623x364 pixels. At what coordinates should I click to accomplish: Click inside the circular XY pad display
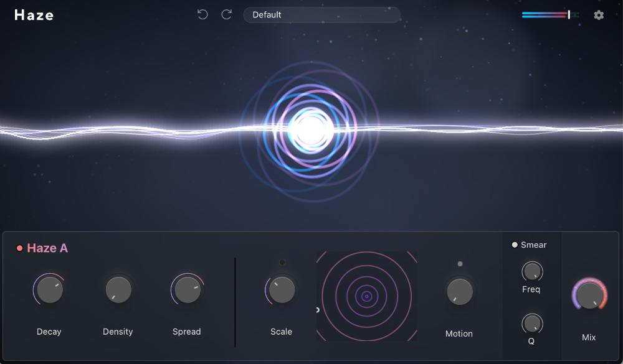tap(366, 296)
